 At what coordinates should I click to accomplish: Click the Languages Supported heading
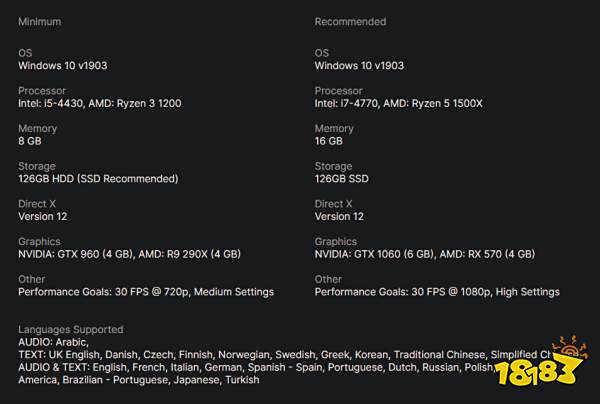tap(71, 329)
